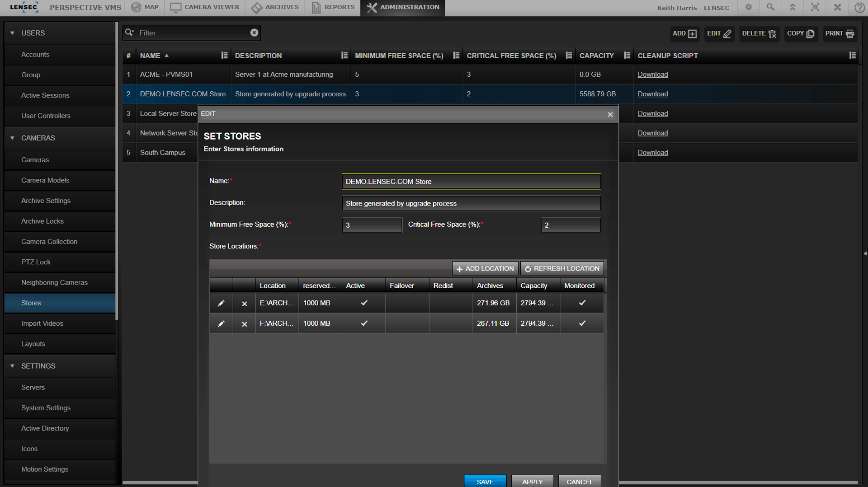Toggle Redist cell for F:\ARCH location
Image resolution: width=868 pixels, height=487 pixels.
(451, 323)
